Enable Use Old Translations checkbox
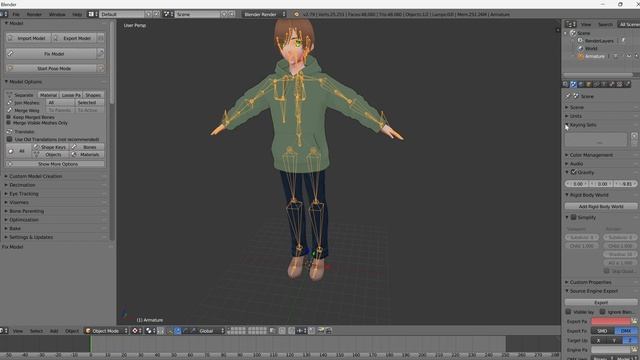Screen dimensions: 640x360 pos(9,139)
